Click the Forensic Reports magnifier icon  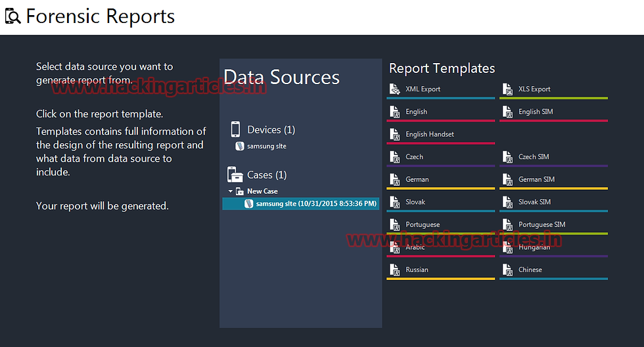[12, 16]
